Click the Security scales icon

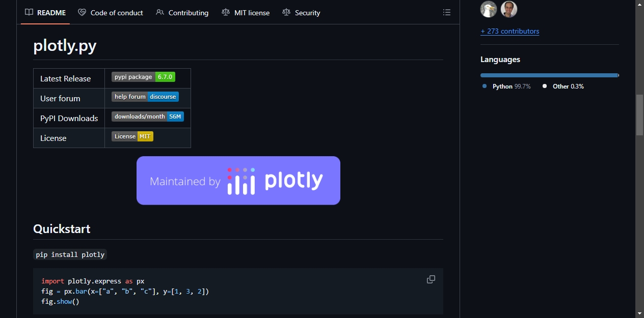coord(286,13)
